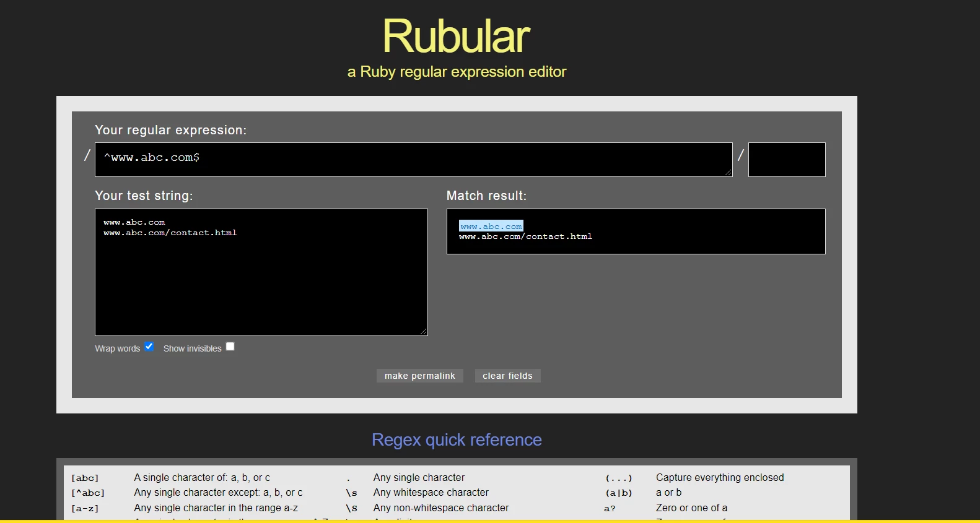Click 'Any single character' reference text
The width and height of the screenshot is (980, 523).
click(x=419, y=478)
